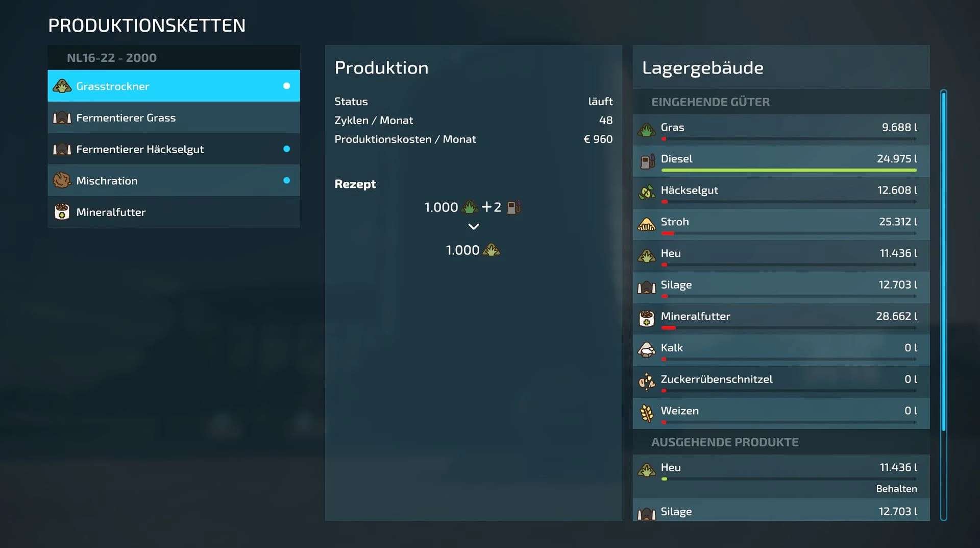This screenshot has width=980, height=548.
Task: Click the Lagergebäude vertical scrollbar
Action: [x=944, y=305]
